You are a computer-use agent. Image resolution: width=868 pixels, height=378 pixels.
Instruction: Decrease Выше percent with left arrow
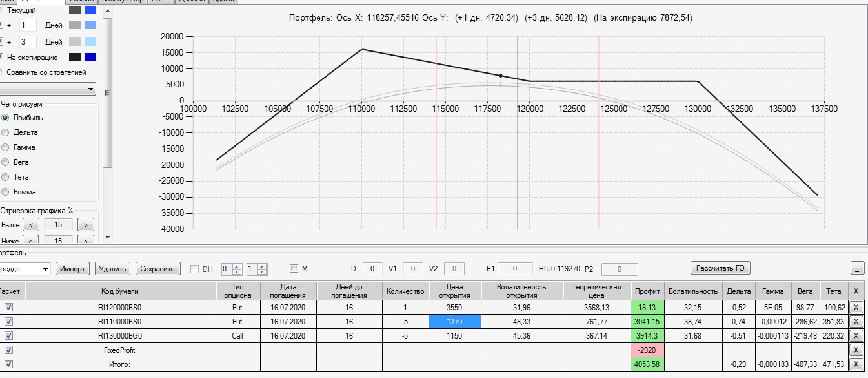point(31,225)
